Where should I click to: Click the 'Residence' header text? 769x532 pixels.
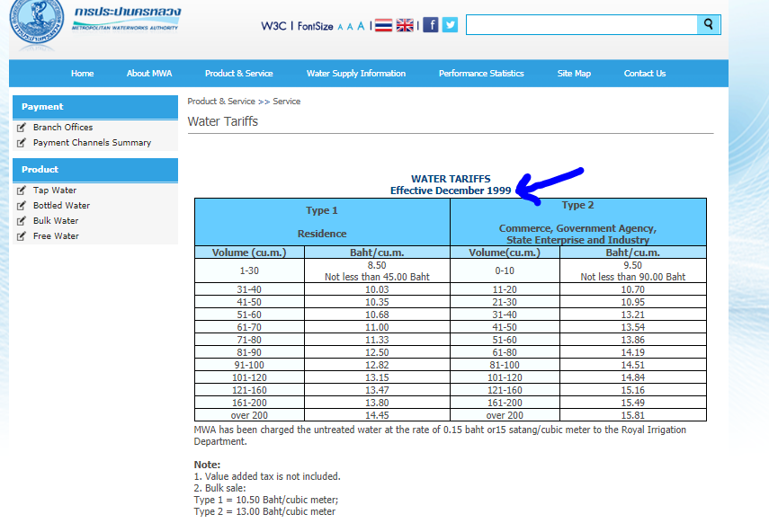(x=322, y=234)
